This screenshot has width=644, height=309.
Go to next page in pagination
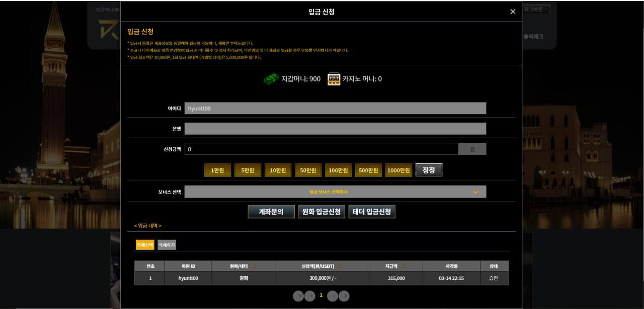pyautogui.click(x=333, y=296)
